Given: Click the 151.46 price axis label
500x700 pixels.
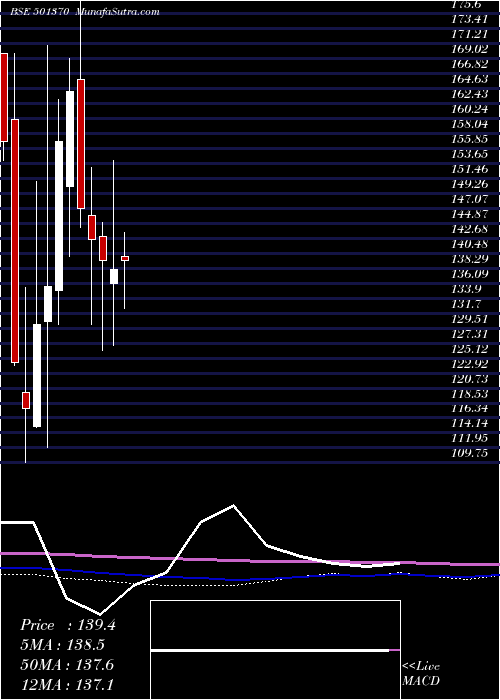Looking at the screenshot, I should (471, 169).
